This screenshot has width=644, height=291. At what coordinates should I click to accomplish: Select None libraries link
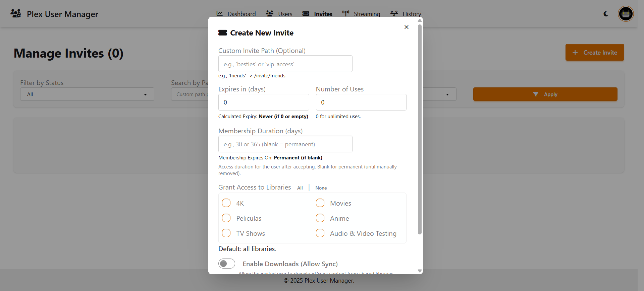(321, 188)
